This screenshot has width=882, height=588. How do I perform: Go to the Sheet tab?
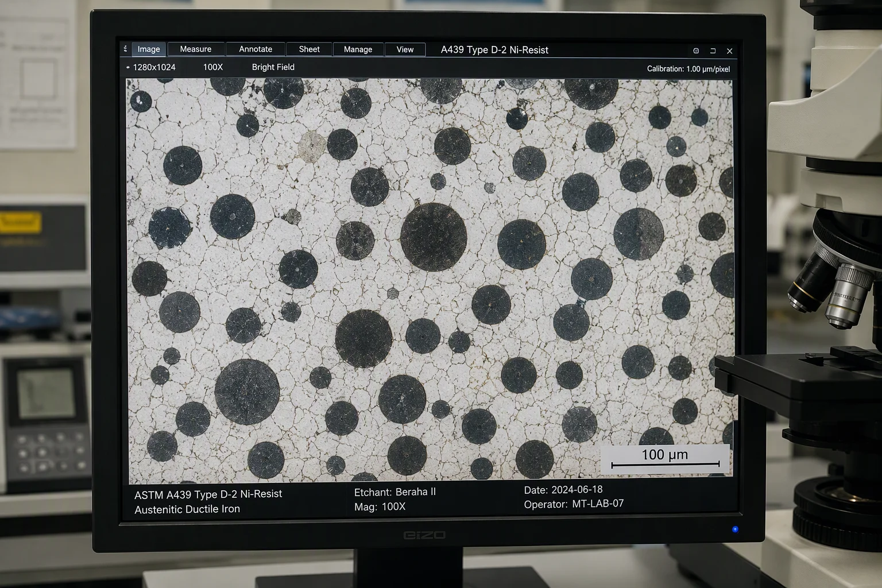(309, 49)
